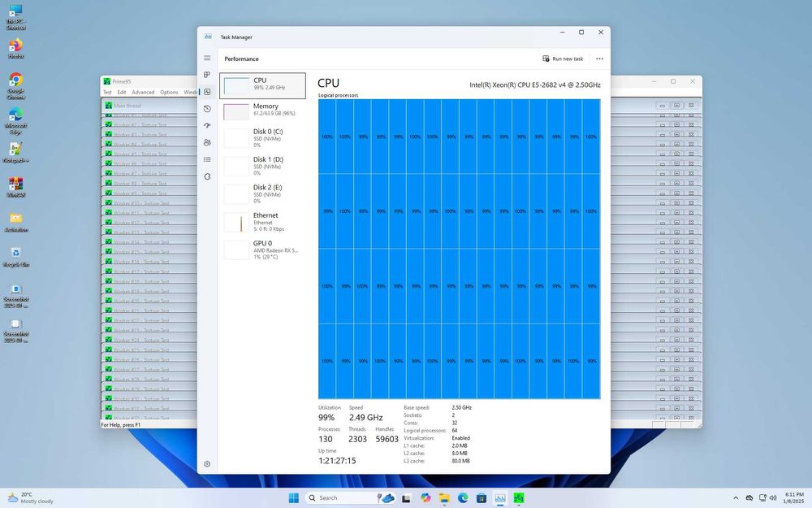Open Notepad++ desktop shortcut
812x508 pixels.
pos(15,153)
